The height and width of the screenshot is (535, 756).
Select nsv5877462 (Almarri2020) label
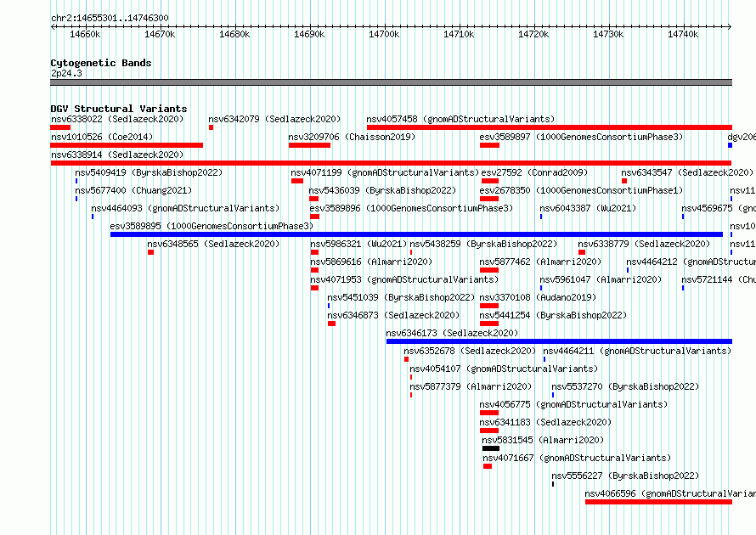(540, 262)
